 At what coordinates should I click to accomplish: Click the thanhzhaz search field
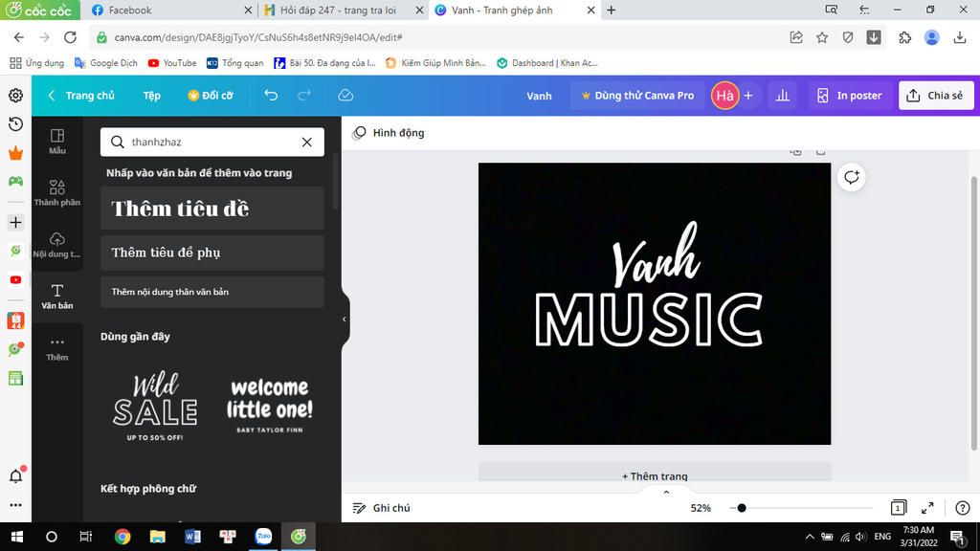[212, 143]
